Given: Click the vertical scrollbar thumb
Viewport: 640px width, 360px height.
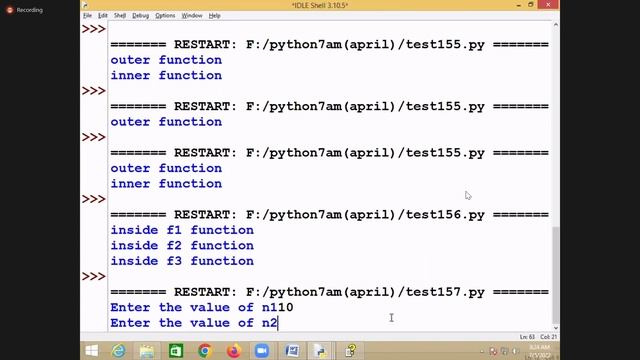Looking at the screenshot, I should 556,275.
